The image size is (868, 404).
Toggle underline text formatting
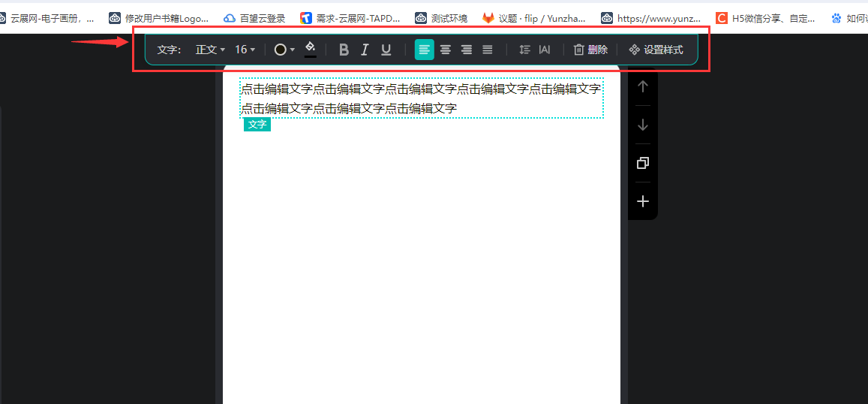[x=386, y=50]
